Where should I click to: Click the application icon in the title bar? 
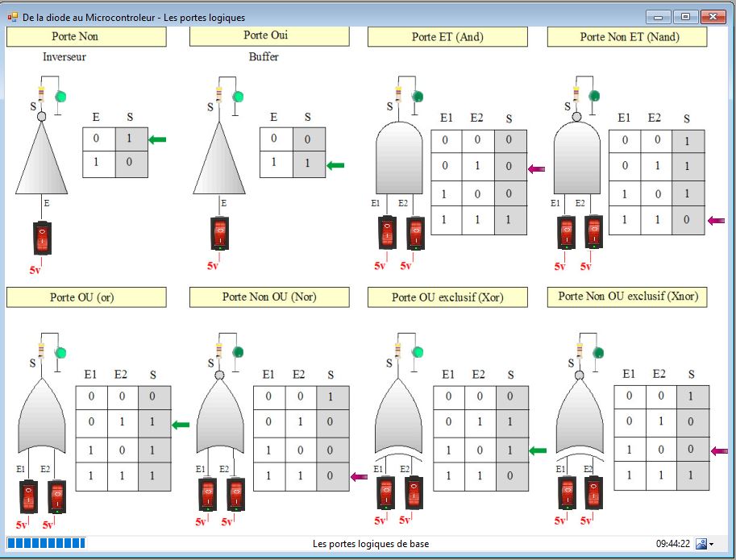click(12, 17)
